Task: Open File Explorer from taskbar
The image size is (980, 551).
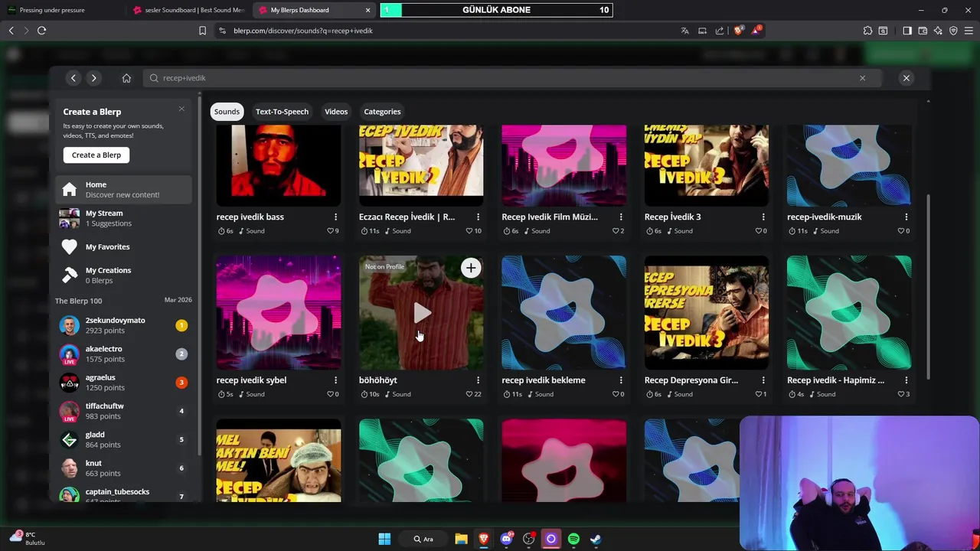Action: pos(461,539)
